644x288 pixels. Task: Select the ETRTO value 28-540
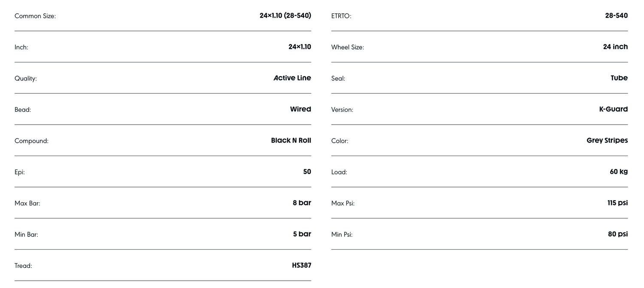point(616,15)
